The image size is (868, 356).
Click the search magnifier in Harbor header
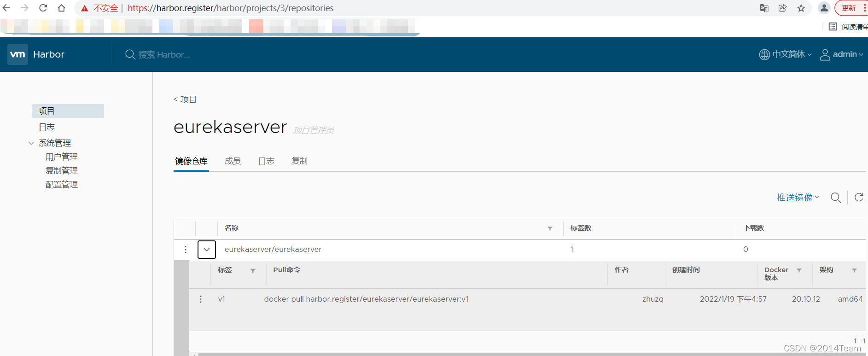coord(130,54)
